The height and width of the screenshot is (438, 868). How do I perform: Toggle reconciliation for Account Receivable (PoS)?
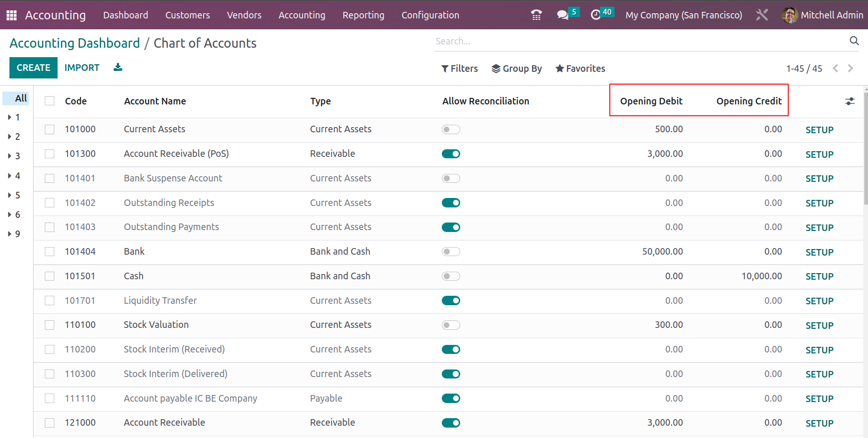pyautogui.click(x=451, y=154)
